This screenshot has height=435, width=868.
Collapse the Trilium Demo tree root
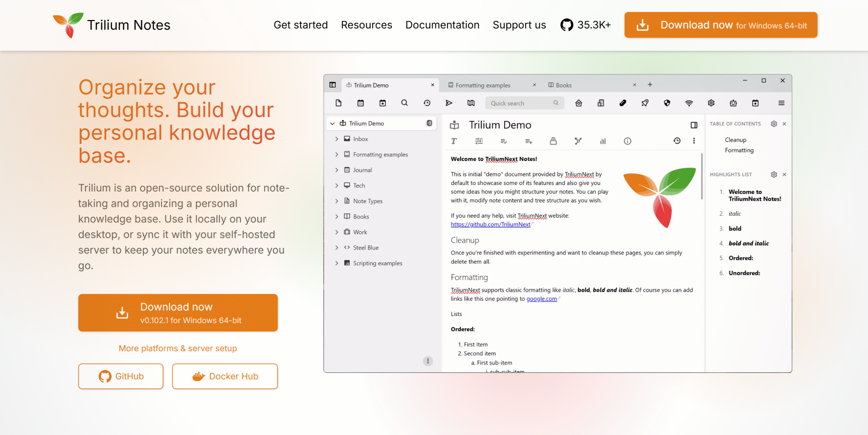[x=333, y=123]
